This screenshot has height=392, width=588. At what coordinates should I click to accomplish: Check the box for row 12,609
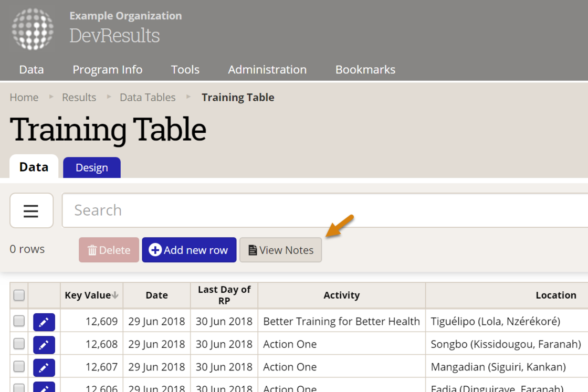point(19,321)
